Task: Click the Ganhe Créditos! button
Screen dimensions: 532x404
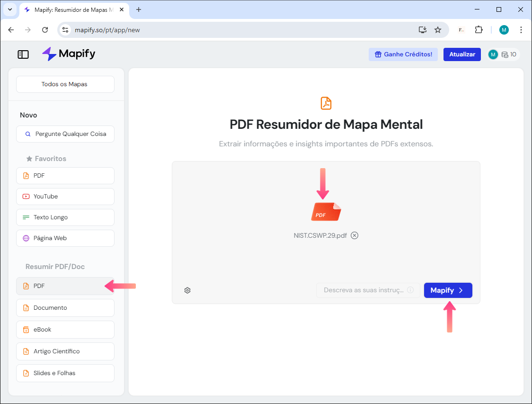Action: click(x=403, y=54)
